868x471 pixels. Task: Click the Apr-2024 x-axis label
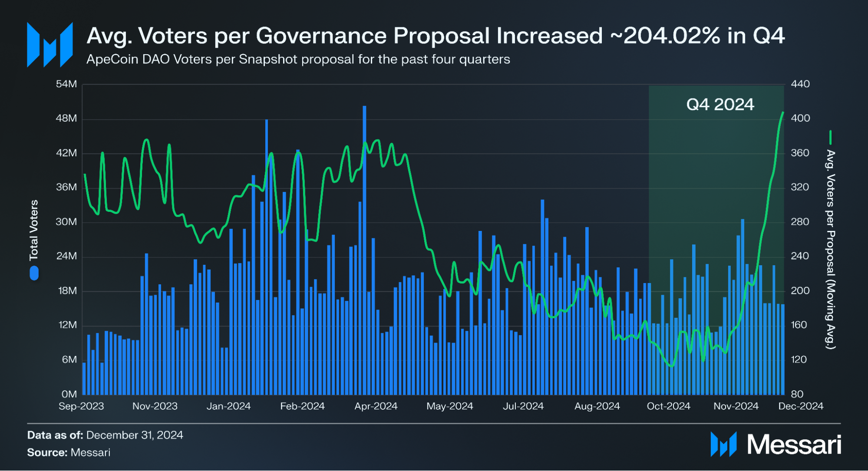coord(376,406)
